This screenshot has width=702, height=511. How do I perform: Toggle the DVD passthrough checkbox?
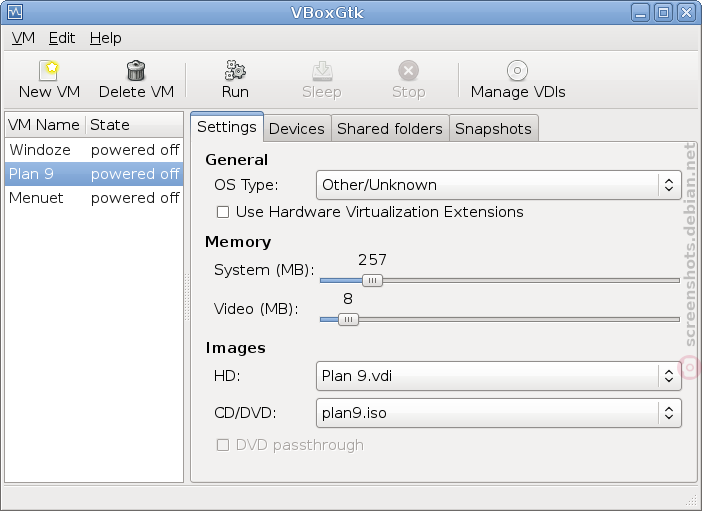point(223,445)
